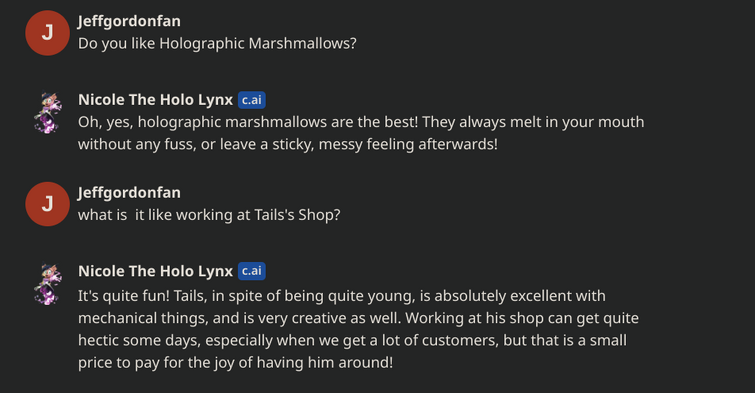Click the words 'Tails's Shop?' in the user message
755x393 pixels.
[x=297, y=215]
